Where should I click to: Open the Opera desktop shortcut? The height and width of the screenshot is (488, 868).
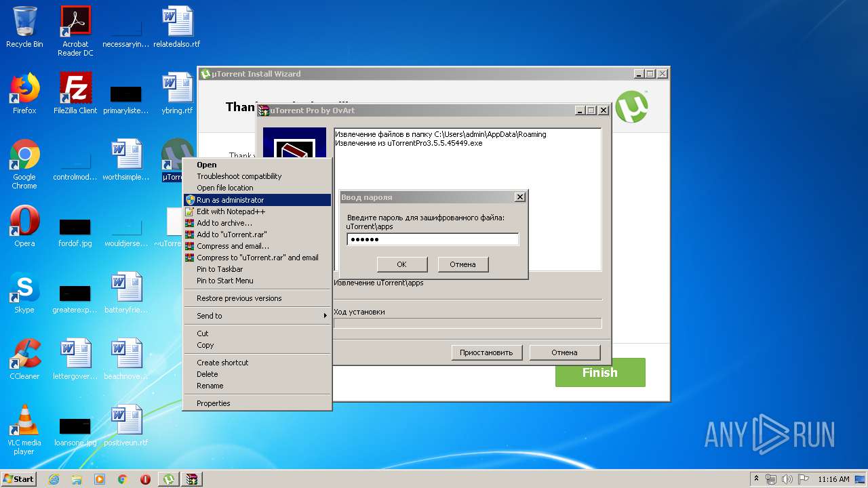tap(24, 226)
